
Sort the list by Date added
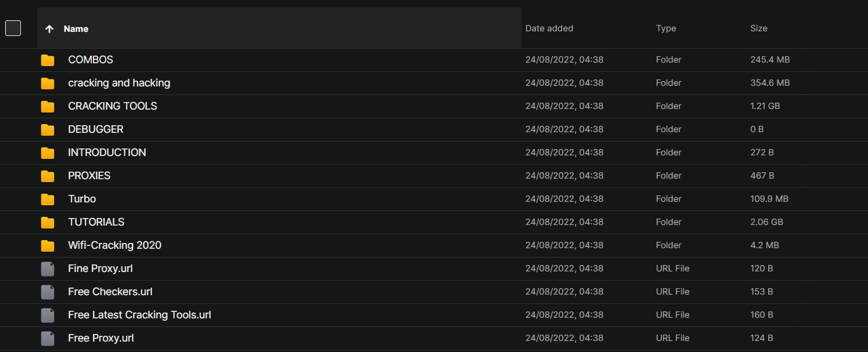pos(549,28)
